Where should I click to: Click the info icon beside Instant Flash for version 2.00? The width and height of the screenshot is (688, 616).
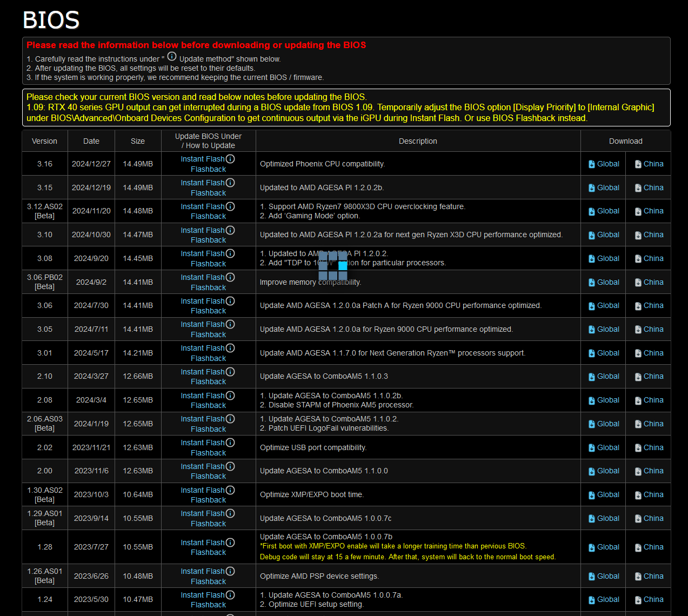[x=230, y=466]
